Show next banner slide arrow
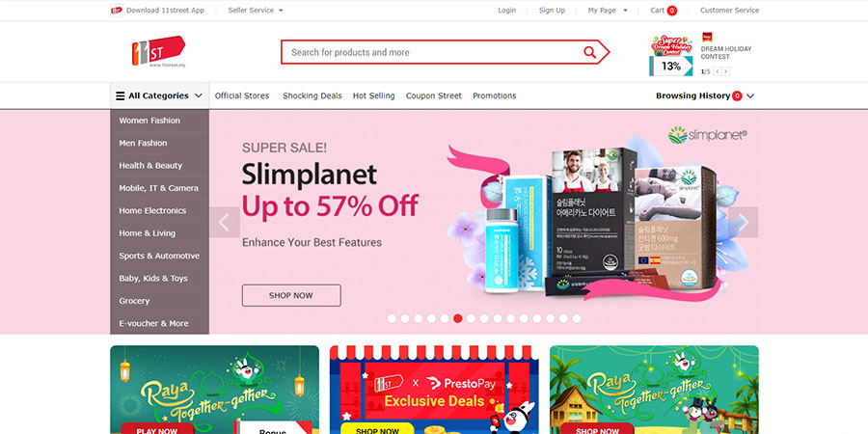Viewport: 868px width, 434px height. point(743,222)
